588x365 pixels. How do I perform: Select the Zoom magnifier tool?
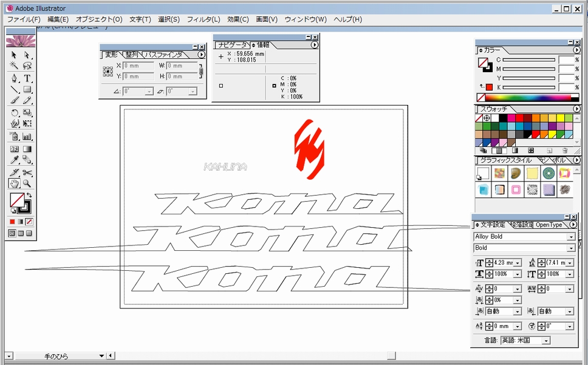point(27,183)
